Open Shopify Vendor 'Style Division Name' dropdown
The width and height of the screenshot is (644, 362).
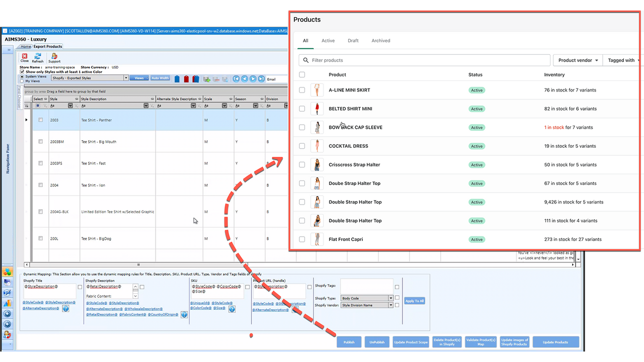click(390, 305)
